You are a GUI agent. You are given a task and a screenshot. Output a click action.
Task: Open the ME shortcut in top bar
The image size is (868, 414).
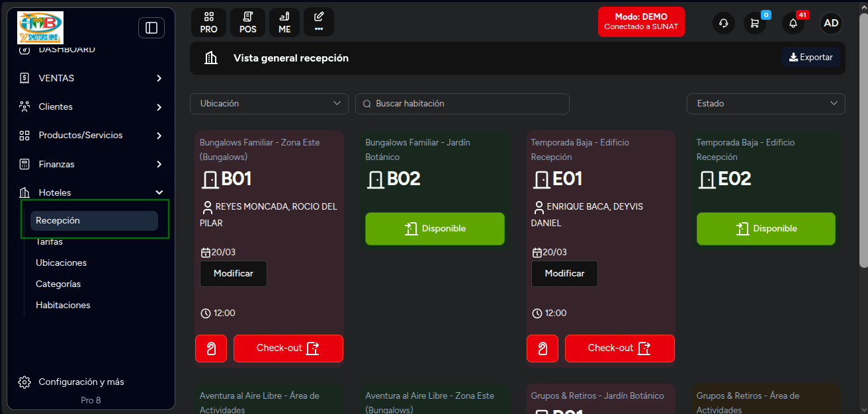[x=284, y=22]
